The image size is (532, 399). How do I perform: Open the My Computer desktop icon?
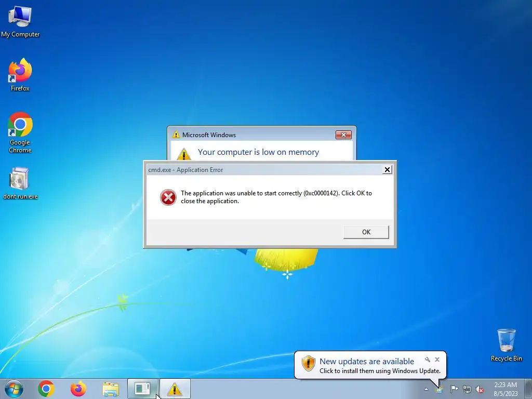[20, 22]
